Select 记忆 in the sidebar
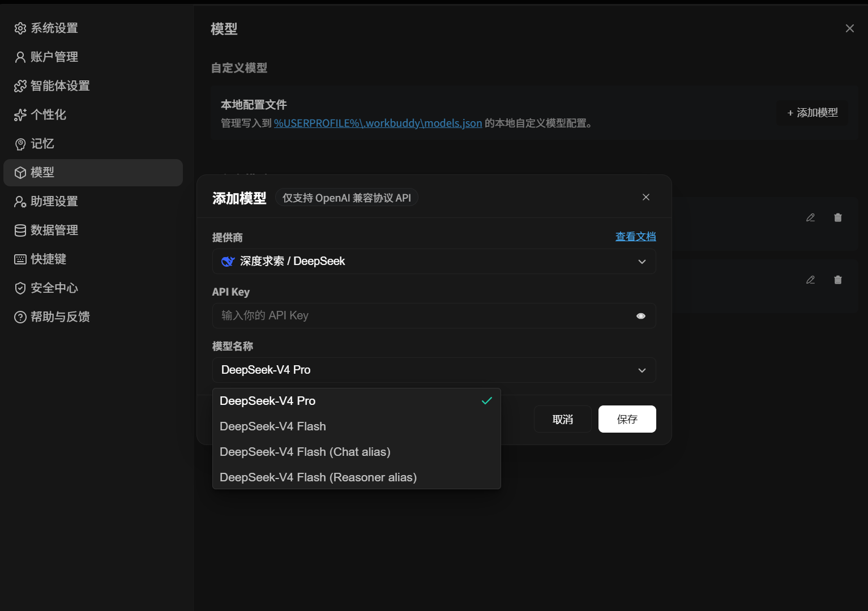 tap(93, 144)
